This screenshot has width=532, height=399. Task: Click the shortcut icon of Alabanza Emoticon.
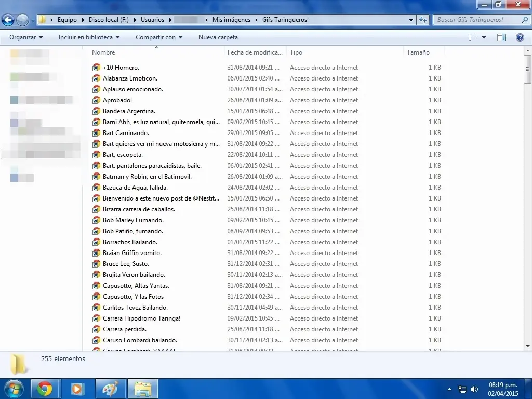point(96,78)
